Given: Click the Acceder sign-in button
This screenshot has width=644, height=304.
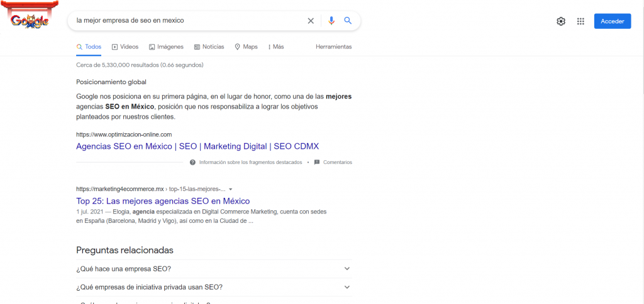Looking at the screenshot, I should pos(613,21).
